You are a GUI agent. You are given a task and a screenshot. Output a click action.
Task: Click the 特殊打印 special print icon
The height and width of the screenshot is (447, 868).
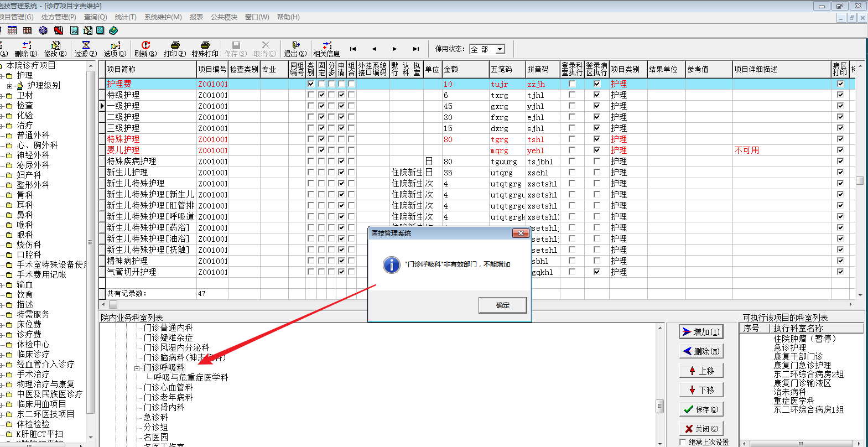tap(205, 45)
